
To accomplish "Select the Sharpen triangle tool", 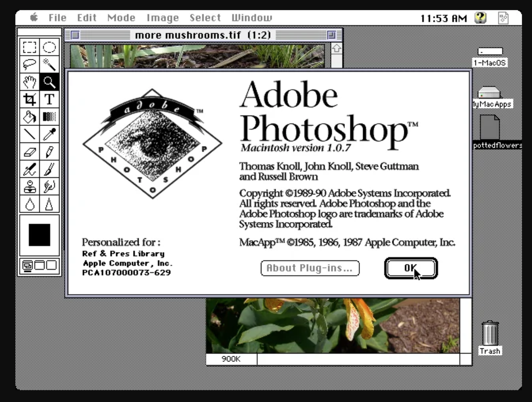I will [49, 203].
